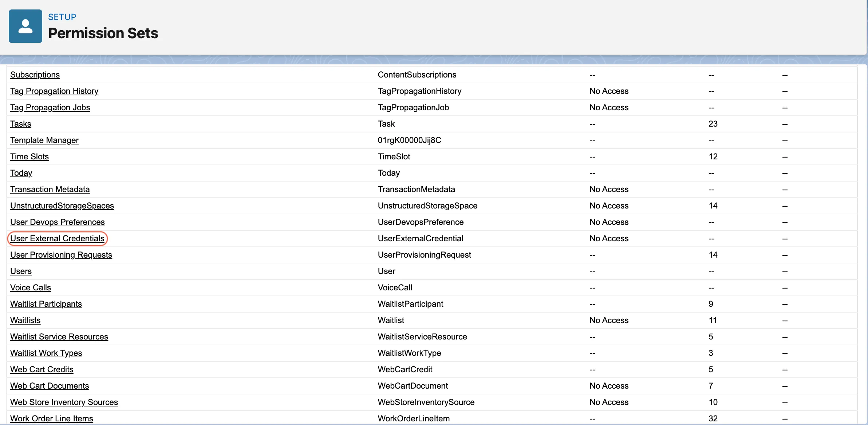Viewport: 868px width, 425px height.
Task: Click the value 11 in Waitlists row
Action: click(x=713, y=320)
